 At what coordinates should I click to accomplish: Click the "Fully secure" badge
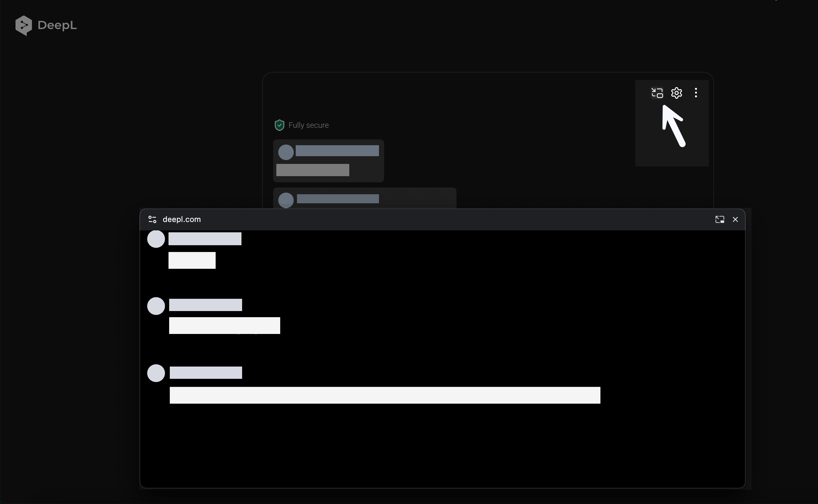click(x=309, y=125)
